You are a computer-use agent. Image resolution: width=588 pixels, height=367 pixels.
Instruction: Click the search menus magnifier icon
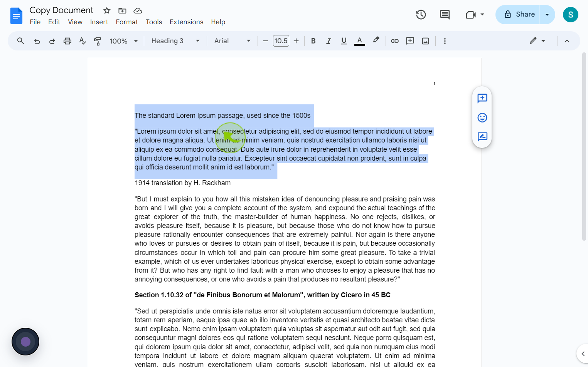21,41
